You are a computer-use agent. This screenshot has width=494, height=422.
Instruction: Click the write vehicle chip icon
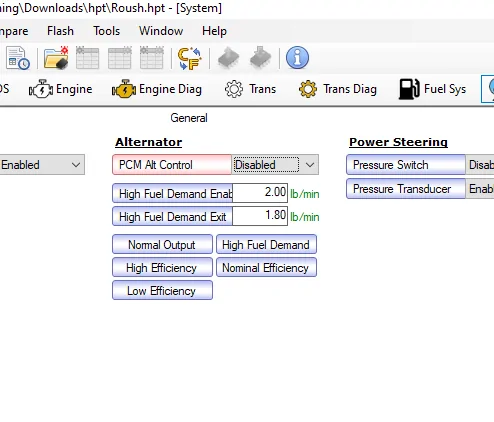[x=260, y=58]
